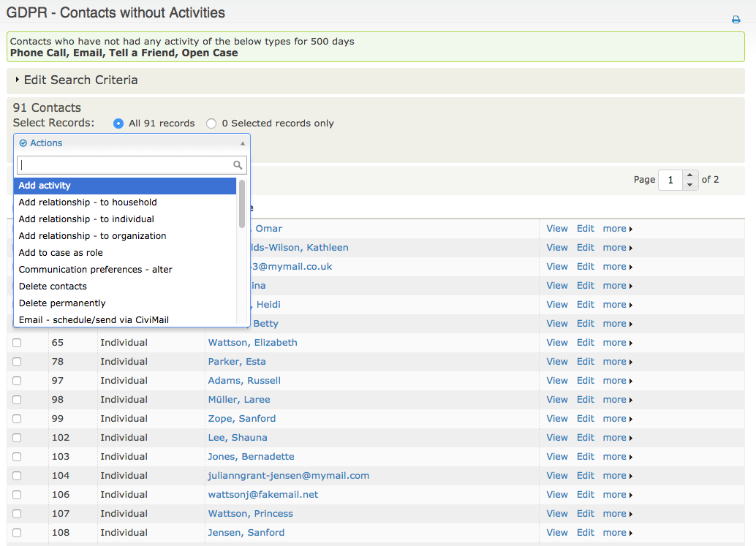Tick checkbox for contact 104 julianngrant-jensen
The width and height of the screenshot is (756, 546).
coord(17,476)
